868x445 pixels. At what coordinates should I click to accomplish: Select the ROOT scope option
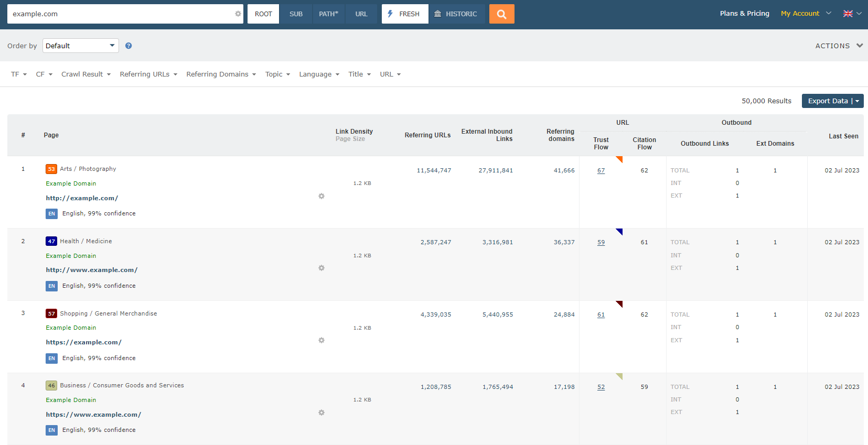263,14
